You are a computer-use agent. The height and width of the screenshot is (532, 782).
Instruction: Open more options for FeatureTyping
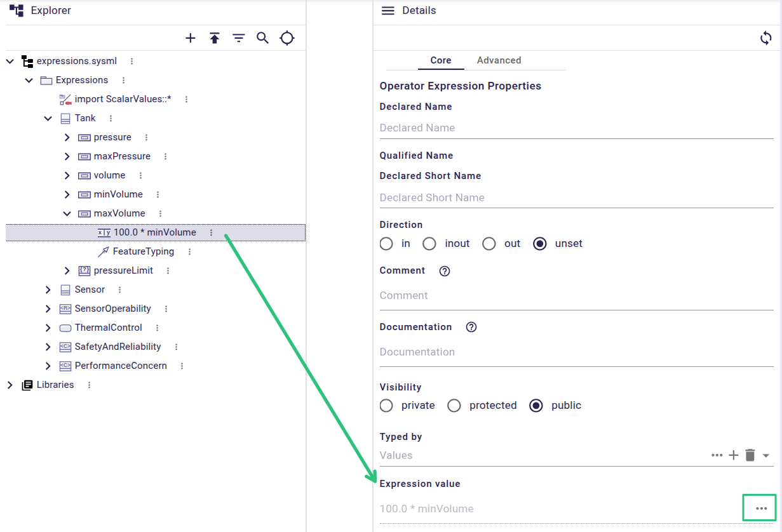tap(189, 251)
